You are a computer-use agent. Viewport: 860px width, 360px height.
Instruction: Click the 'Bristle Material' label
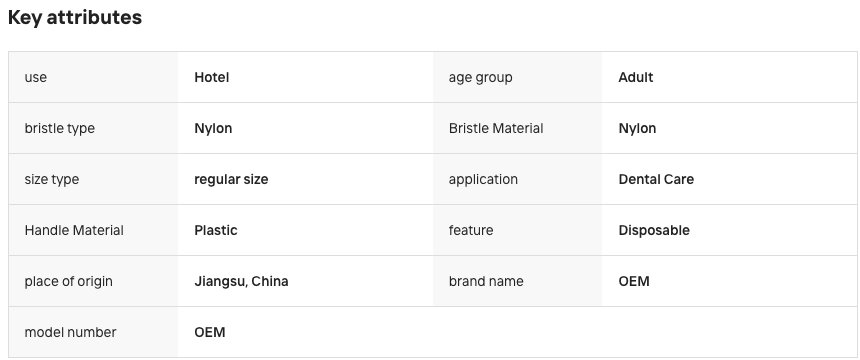496,128
